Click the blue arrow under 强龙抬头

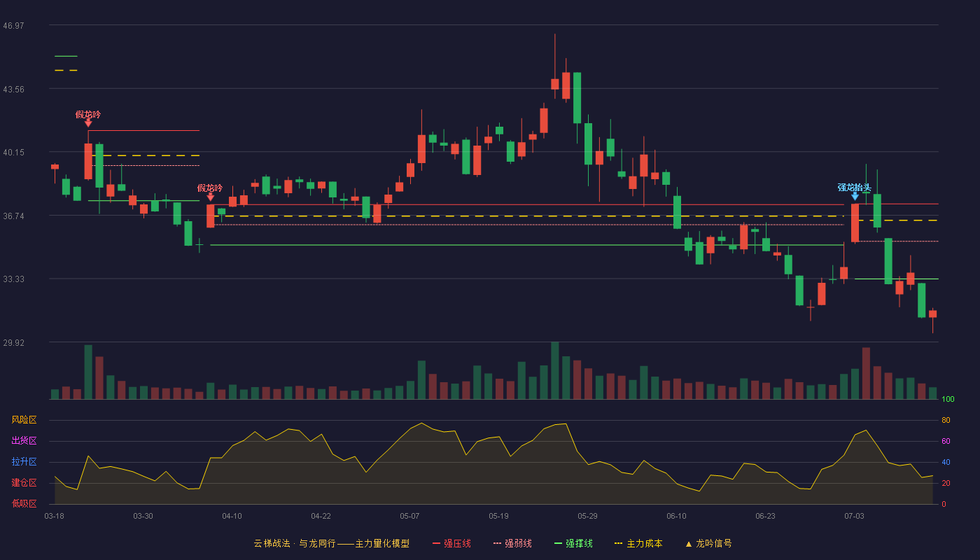click(x=855, y=197)
